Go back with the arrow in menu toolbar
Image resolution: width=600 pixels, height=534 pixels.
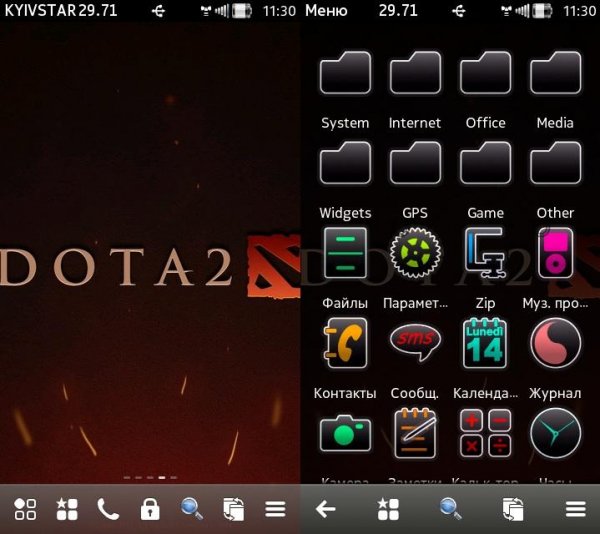click(326, 509)
